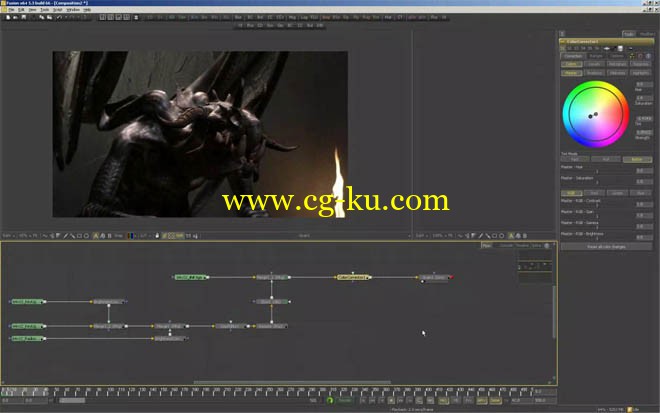Open the right viewer zoom percentage dropdown
Image resolution: width=660 pixels, height=413 pixels.
pyautogui.click(x=441, y=236)
